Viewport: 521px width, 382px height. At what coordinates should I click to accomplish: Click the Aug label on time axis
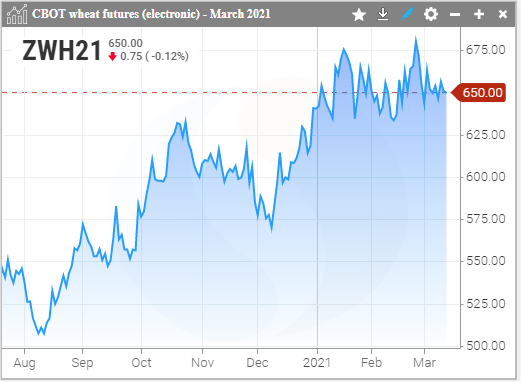pos(24,363)
